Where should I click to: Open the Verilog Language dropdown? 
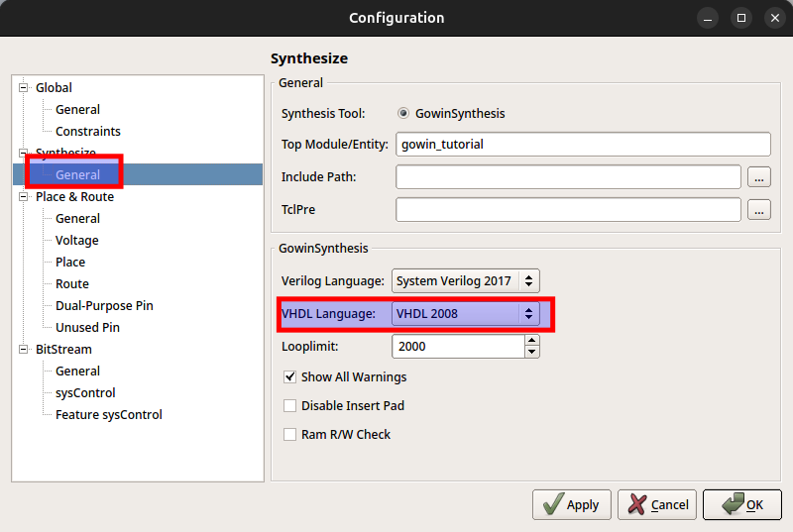(465, 281)
